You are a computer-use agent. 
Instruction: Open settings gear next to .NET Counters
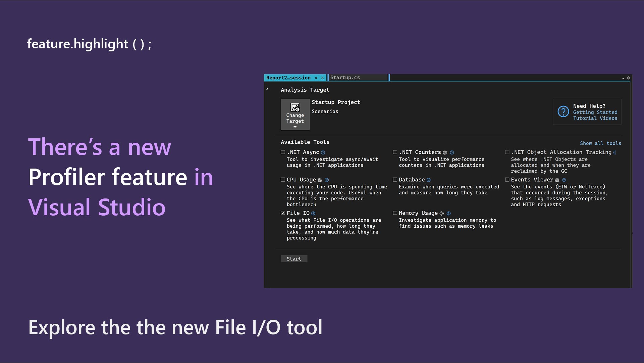445,153
